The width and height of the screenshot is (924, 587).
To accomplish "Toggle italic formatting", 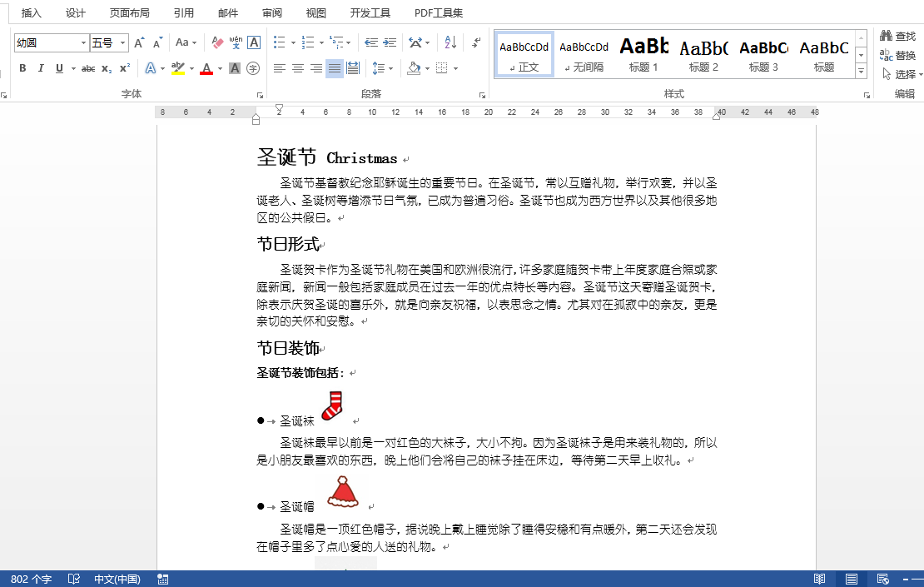I will click(x=41, y=68).
